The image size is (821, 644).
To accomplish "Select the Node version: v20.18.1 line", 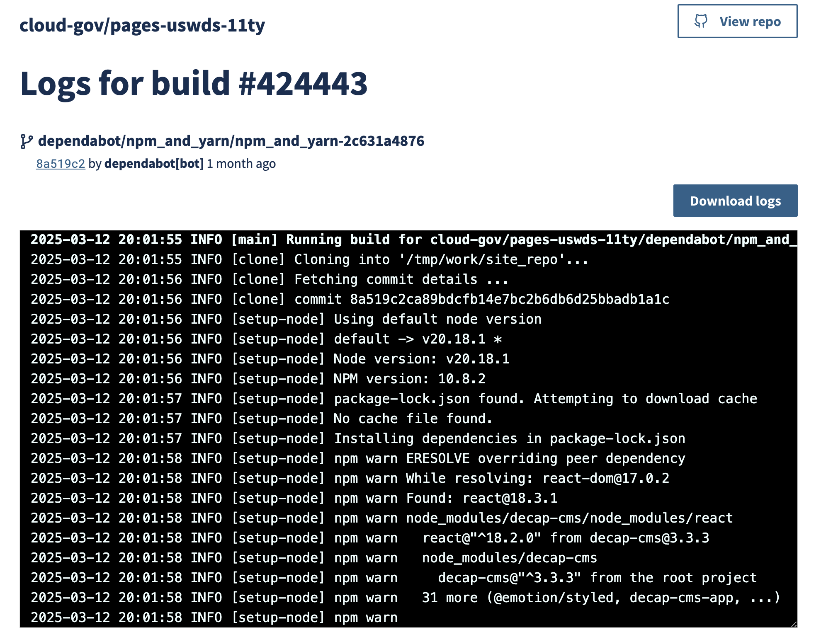I will [x=270, y=359].
